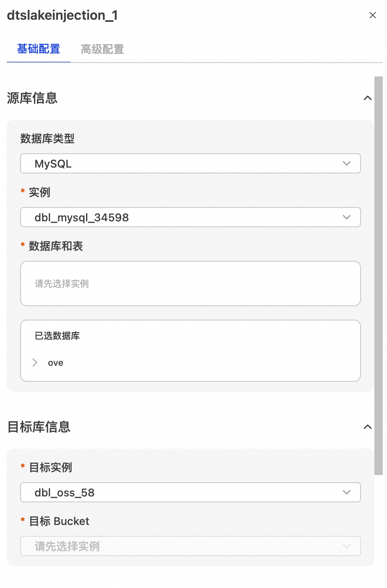Click the 目标实例 dropdown arrow icon
The image size is (387, 588).
click(347, 493)
